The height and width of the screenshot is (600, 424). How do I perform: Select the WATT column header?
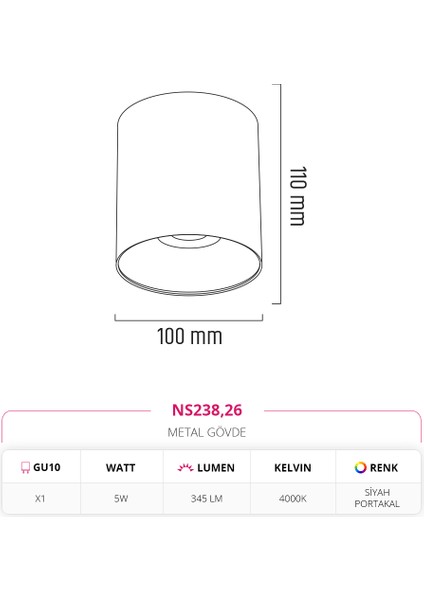pos(122,466)
